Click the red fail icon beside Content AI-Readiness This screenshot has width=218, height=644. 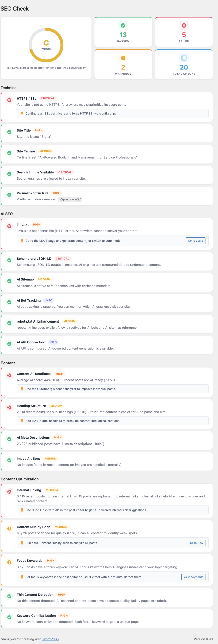point(9,375)
